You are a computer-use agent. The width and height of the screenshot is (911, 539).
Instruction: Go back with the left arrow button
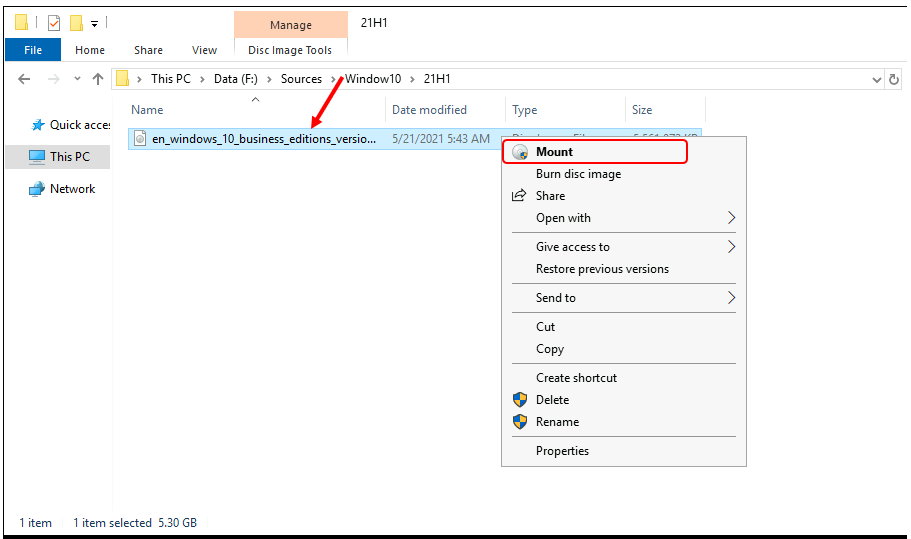(24, 79)
